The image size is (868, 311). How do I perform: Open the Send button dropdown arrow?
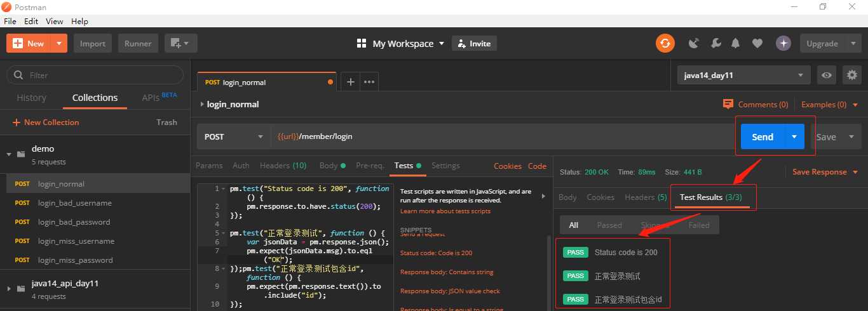point(794,136)
